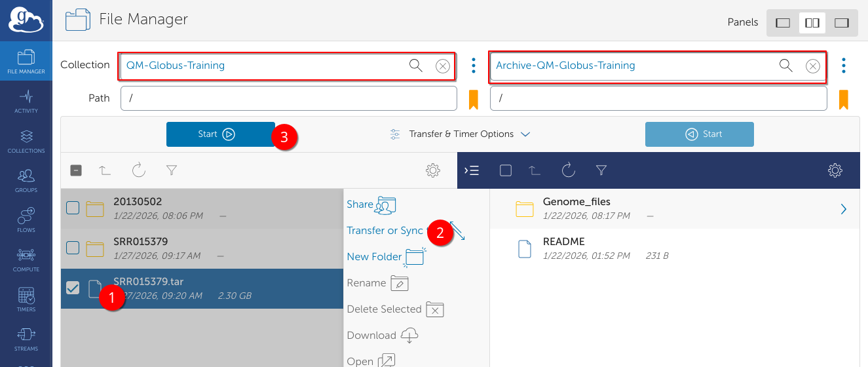Image resolution: width=868 pixels, height=367 pixels.
Task: Open filter on right panel toolbar
Action: [x=601, y=170]
